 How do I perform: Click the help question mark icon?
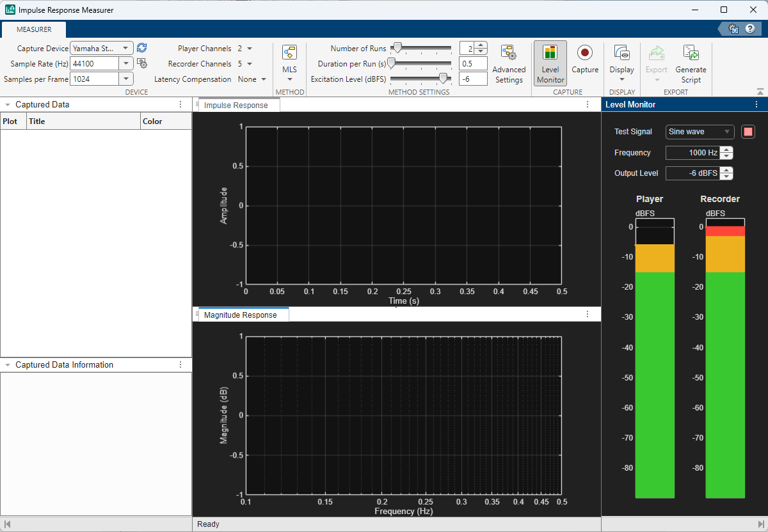coord(749,29)
